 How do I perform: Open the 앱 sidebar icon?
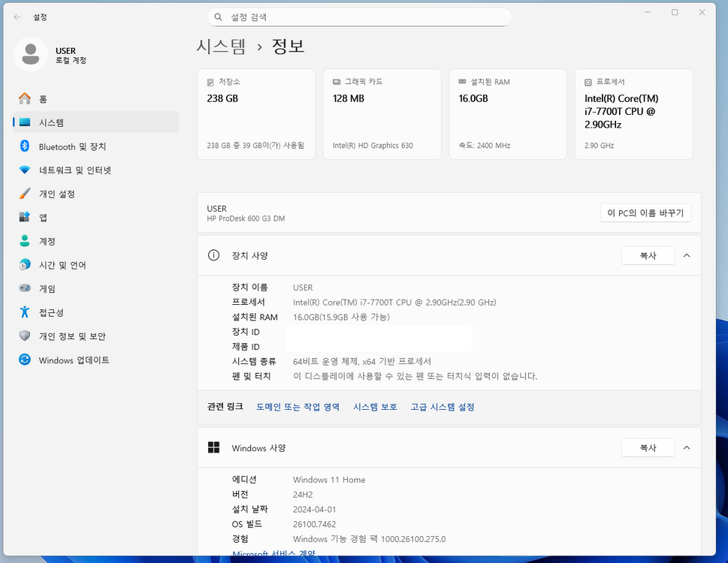(x=23, y=217)
